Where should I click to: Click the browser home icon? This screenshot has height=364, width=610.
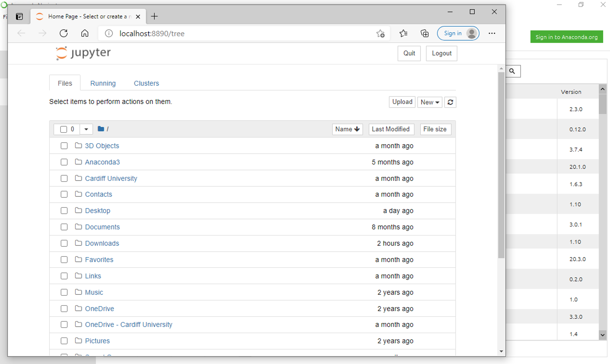(85, 33)
